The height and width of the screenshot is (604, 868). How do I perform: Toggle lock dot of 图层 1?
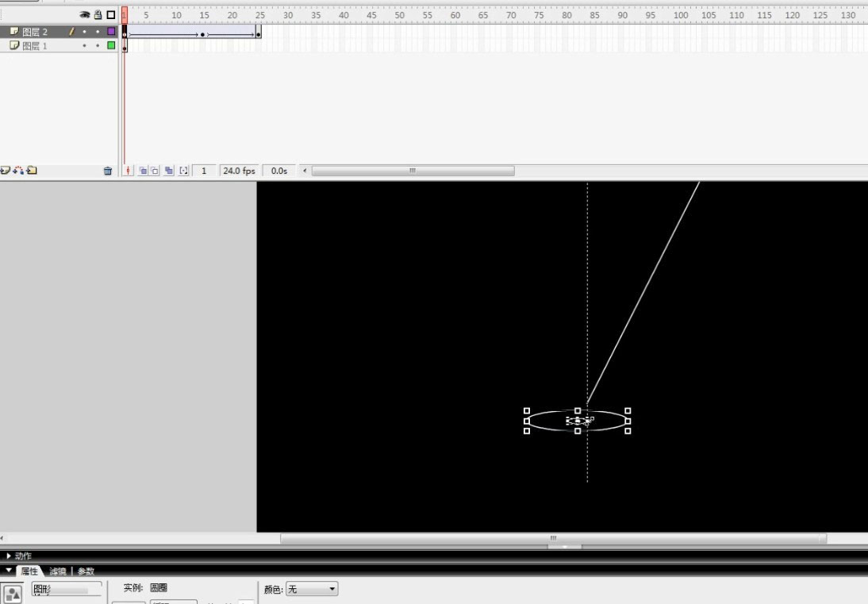point(98,46)
